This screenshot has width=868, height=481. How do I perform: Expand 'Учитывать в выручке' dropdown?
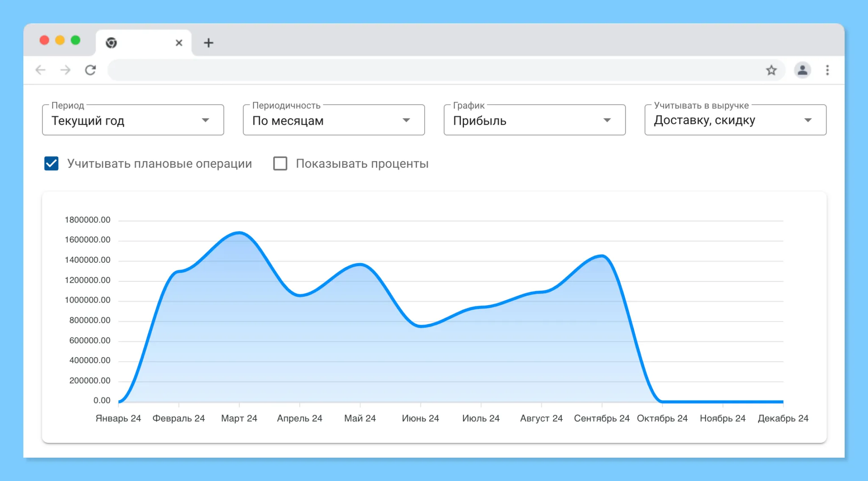point(735,120)
